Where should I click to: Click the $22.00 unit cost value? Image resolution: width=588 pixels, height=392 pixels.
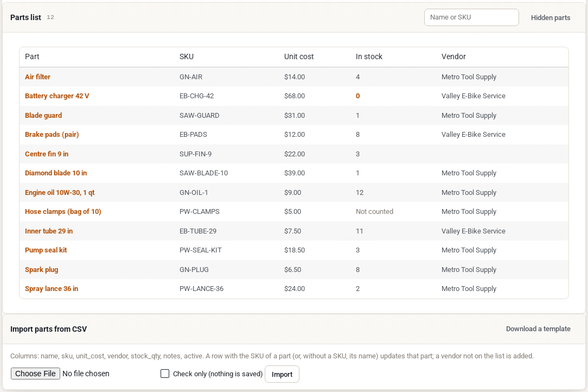coord(295,154)
